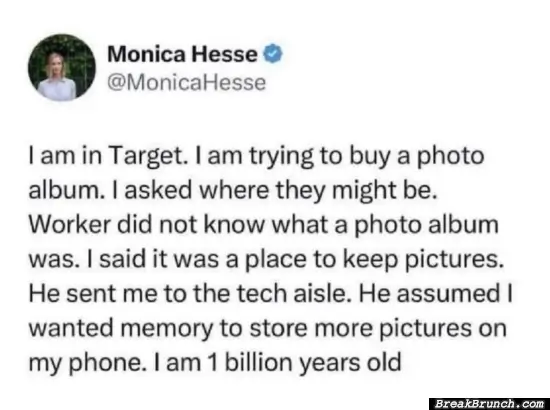This screenshot has height=410, width=550.
Task: Click the line beginning "Worker did not know"
Action: tap(263, 225)
